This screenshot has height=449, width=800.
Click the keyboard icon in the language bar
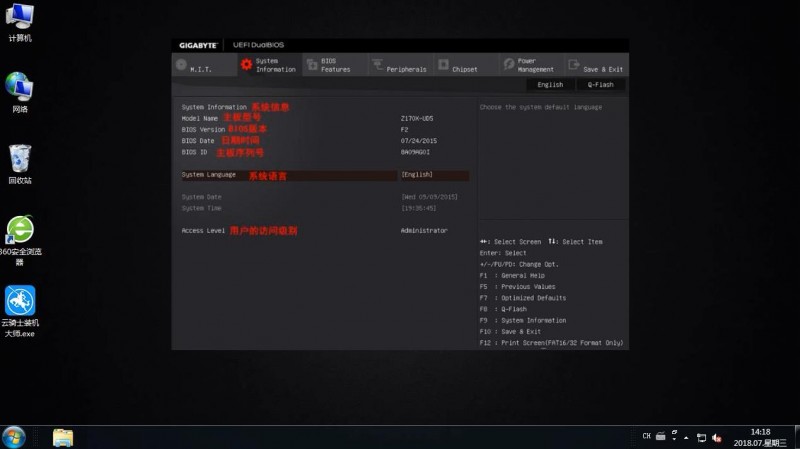tap(661, 436)
